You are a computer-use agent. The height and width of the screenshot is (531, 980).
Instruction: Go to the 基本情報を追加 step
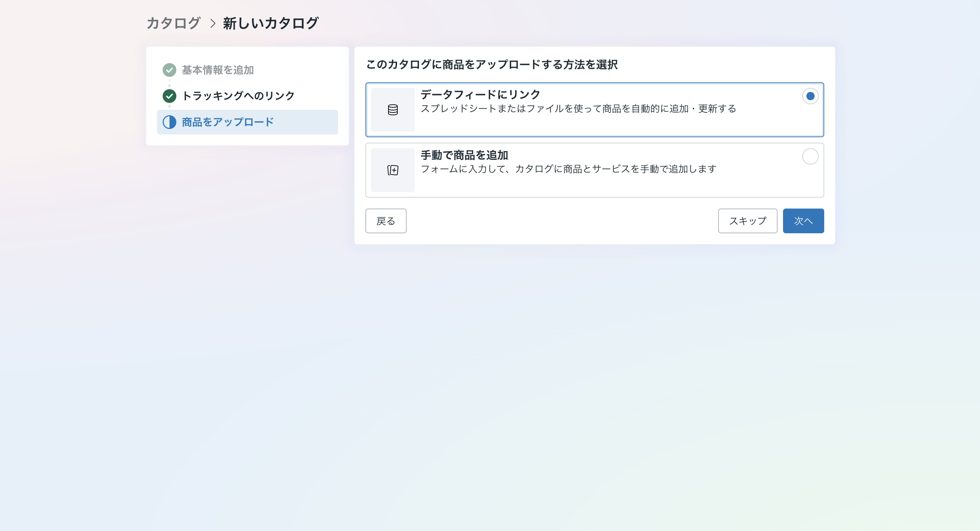click(x=218, y=70)
